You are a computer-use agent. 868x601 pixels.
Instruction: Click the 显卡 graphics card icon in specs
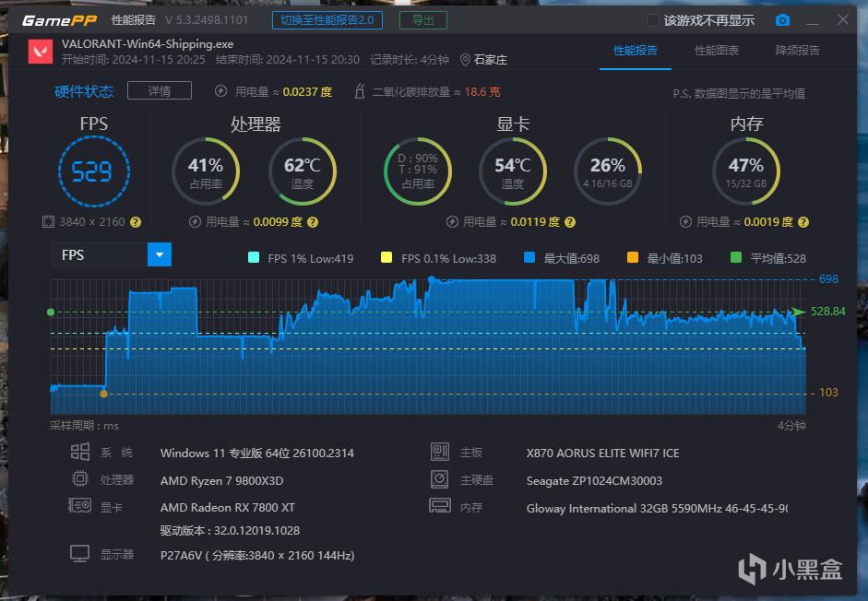79,505
